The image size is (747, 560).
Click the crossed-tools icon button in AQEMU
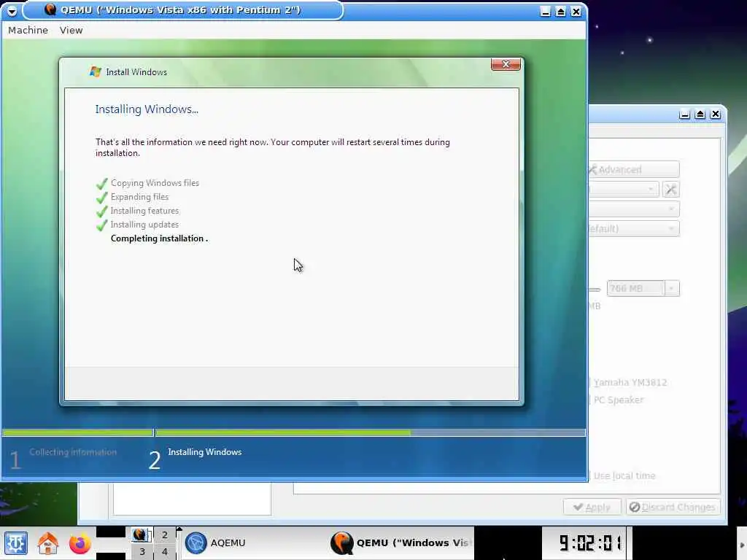[x=671, y=190]
